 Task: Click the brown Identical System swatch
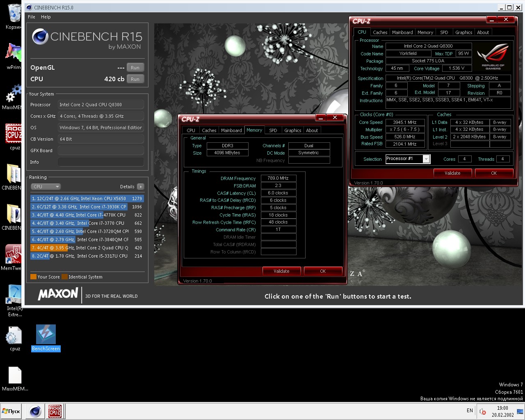click(x=64, y=277)
